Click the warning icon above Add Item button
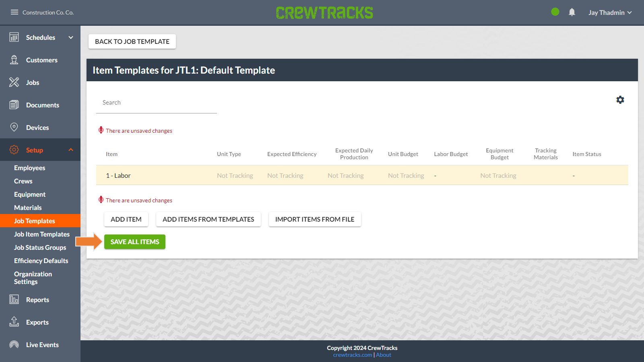Viewport: 644px width, 362px height. coord(101,200)
